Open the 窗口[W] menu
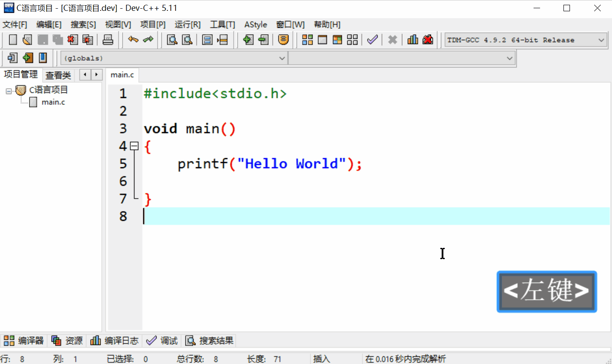The width and height of the screenshot is (612, 364). pos(290,25)
